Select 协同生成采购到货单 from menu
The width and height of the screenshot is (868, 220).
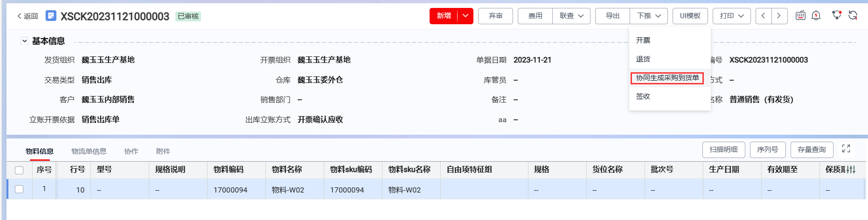(667, 78)
